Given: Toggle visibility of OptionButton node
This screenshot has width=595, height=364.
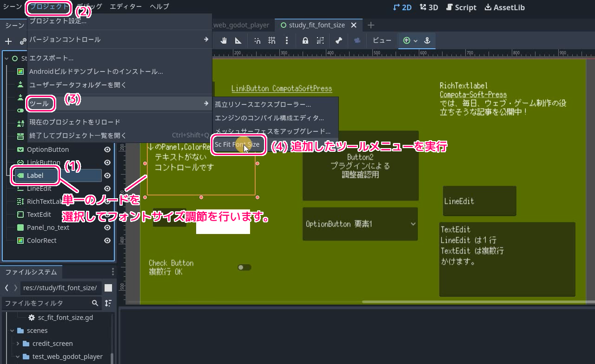Looking at the screenshot, I should coord(107,149).
